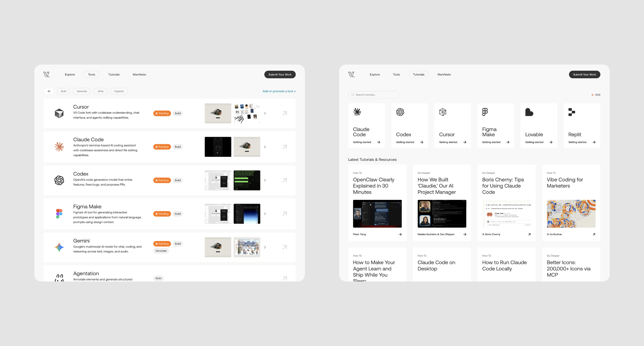Click the Codex OpenAI logo in tools list
Image resolution: width=644 pixels, height=346 pixels.
coord(59,180)
